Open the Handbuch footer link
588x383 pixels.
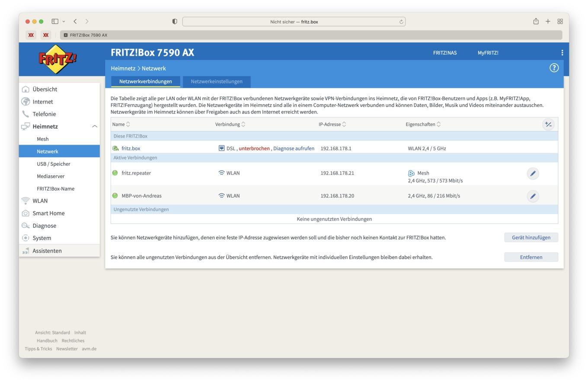coord(47,341)
